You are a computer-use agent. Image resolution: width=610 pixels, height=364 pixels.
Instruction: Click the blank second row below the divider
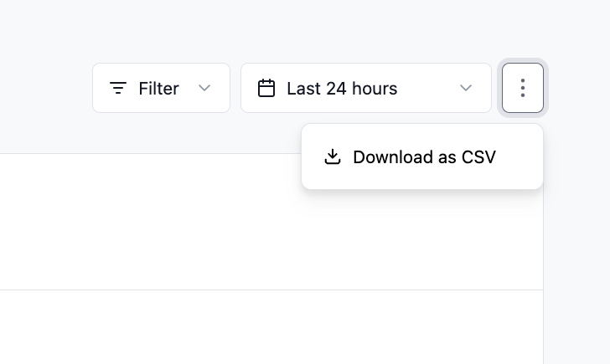pos(271,327)
